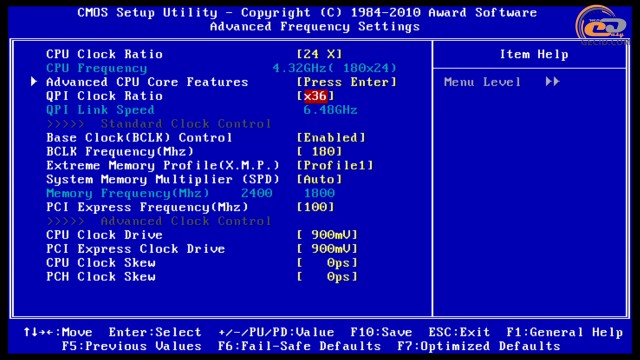The image size is (640, 360).
Task: Click the Item Help panel title
Action: click(x=534, y=54)
